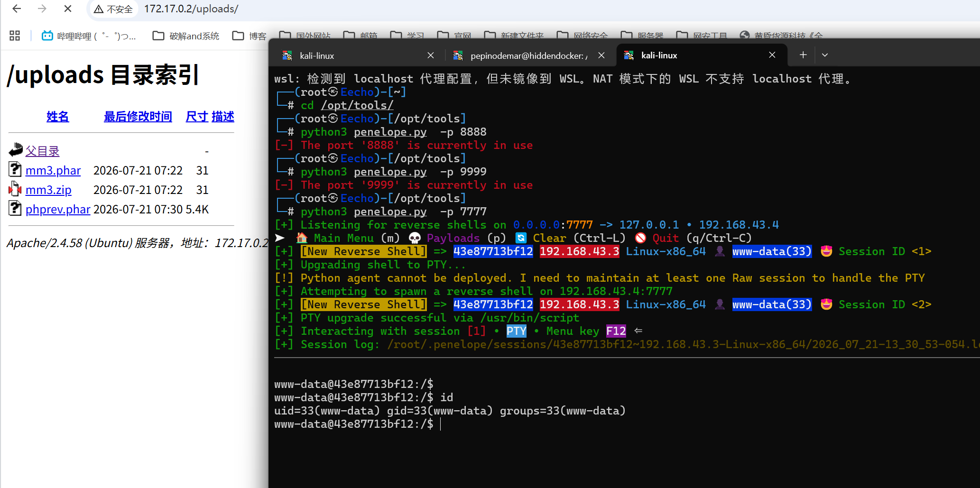Open the 破解and系统 bookmark folder

pyautogui.click(x=186, y=36)
